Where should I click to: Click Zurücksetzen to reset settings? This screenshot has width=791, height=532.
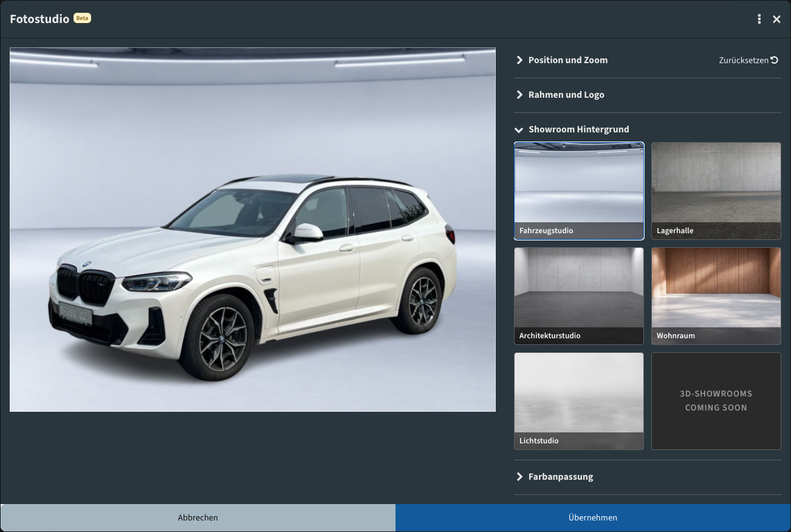coord(748,60)
